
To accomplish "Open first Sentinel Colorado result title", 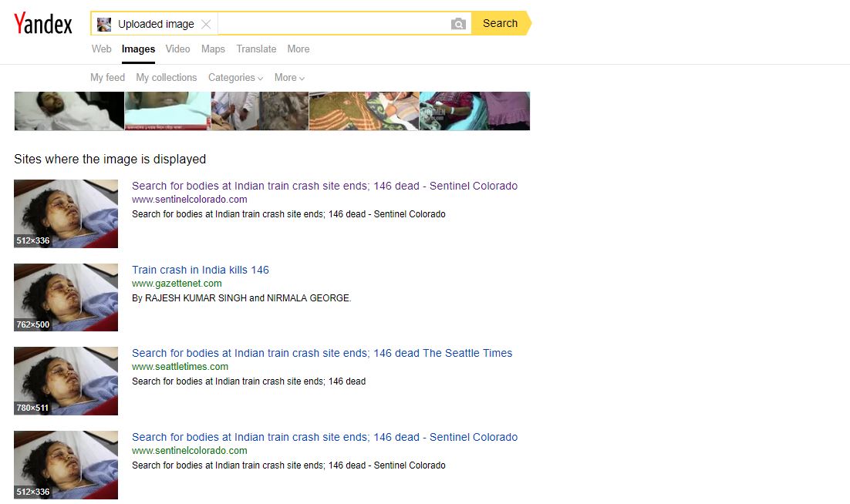I will click(x=325, y=186).
